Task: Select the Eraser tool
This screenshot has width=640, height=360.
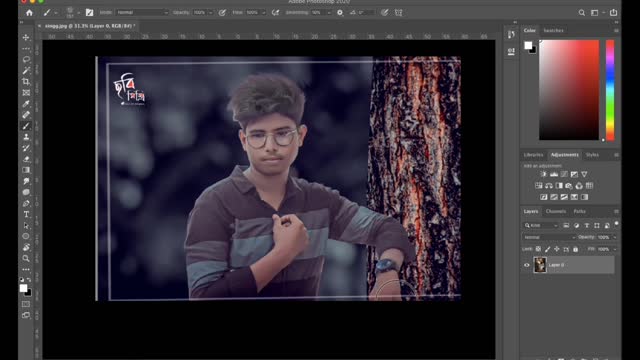Action: pos(26,159)
